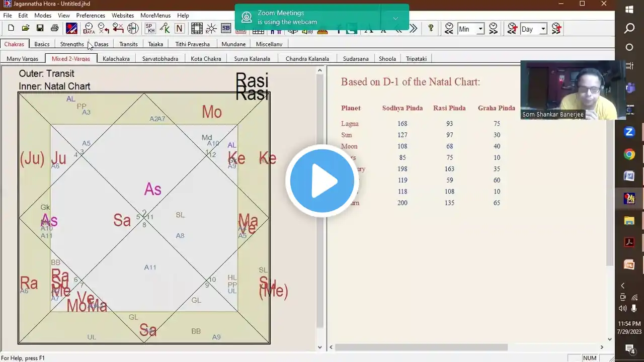This screenshot has width=644, height=362.
Task: Step time forward by Min unit
Action: (493, 29)
